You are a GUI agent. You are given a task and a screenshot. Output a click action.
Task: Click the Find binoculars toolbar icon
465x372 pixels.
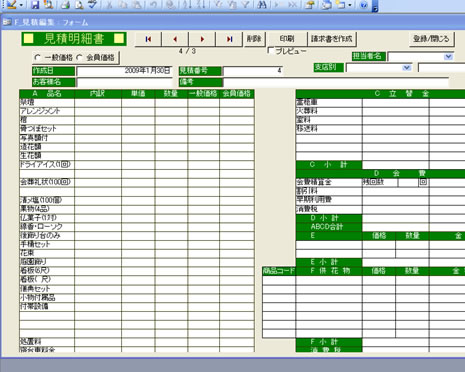[262, 4]
